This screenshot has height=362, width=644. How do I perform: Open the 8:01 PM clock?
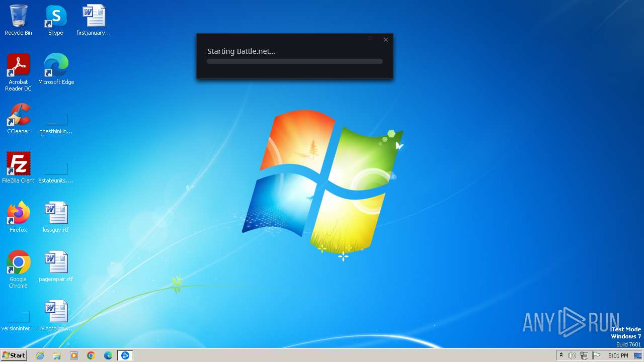point(618,355)
